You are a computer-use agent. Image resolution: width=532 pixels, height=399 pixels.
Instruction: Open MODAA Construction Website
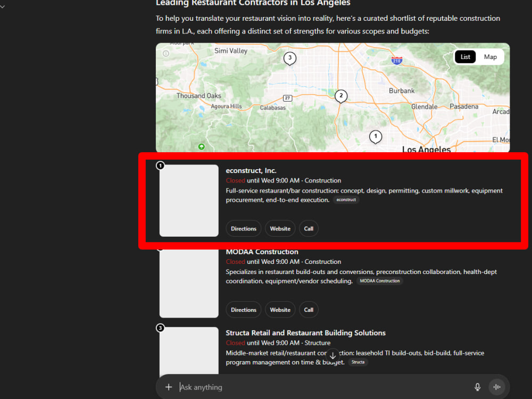[x=280, y=310]
